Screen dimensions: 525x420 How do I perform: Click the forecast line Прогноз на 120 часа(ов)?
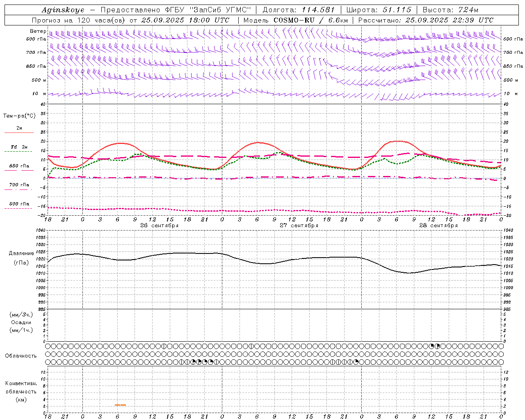[79, 20]
